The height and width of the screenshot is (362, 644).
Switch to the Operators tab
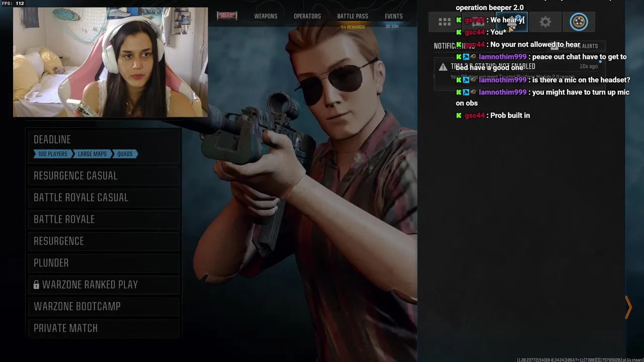pyautogui.click(x=307, y=16)
